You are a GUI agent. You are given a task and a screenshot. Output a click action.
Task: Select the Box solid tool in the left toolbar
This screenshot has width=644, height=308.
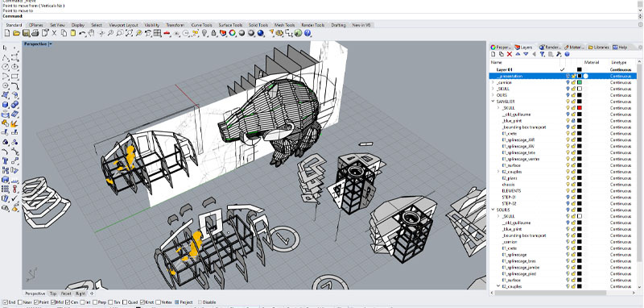coord(6,105)
